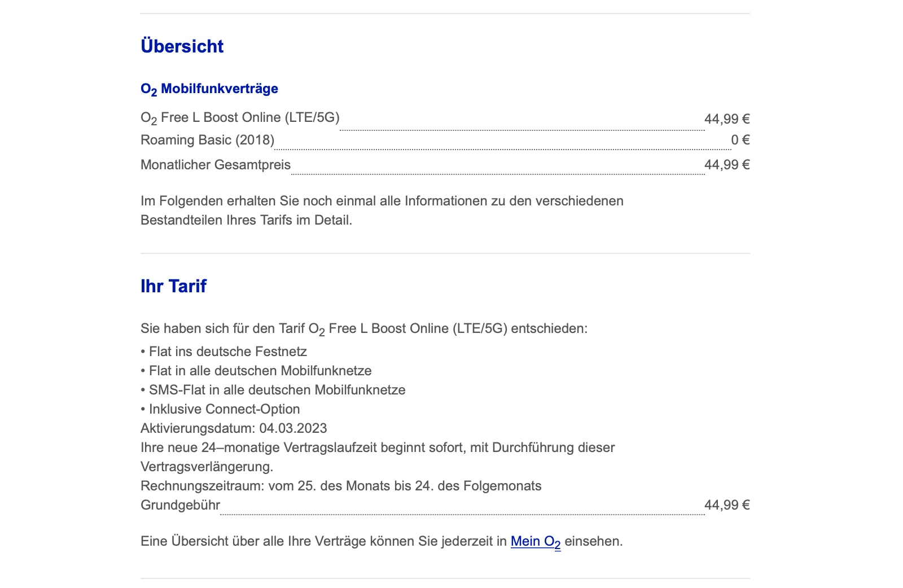Click the "O2 Mobilfunkverträge" subheading
903x588 pixels.
[x=209, y=89]
